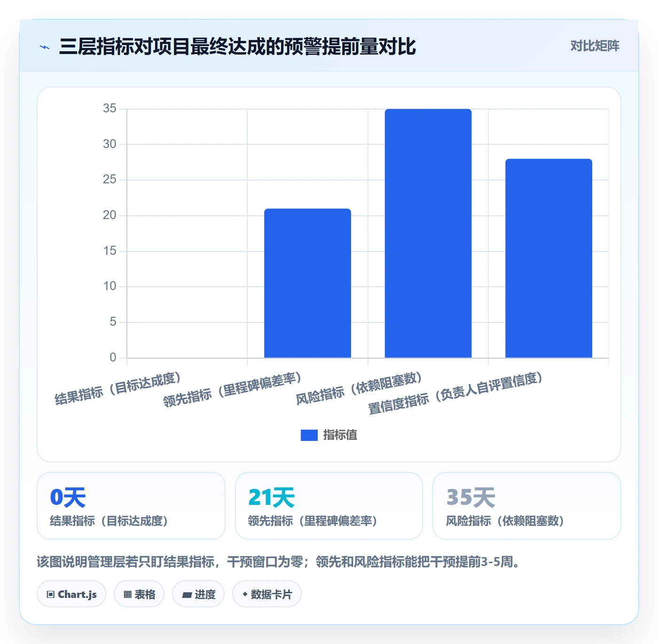This screenshot has width=658, height=644.
Task: Click the lightning bolt icon beside the title
Action: click(x=45, y=47)
